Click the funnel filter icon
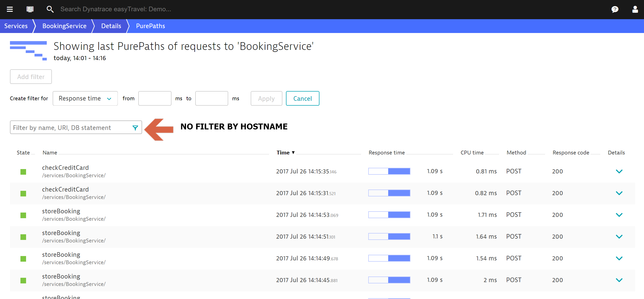 [x=135, y=128]
